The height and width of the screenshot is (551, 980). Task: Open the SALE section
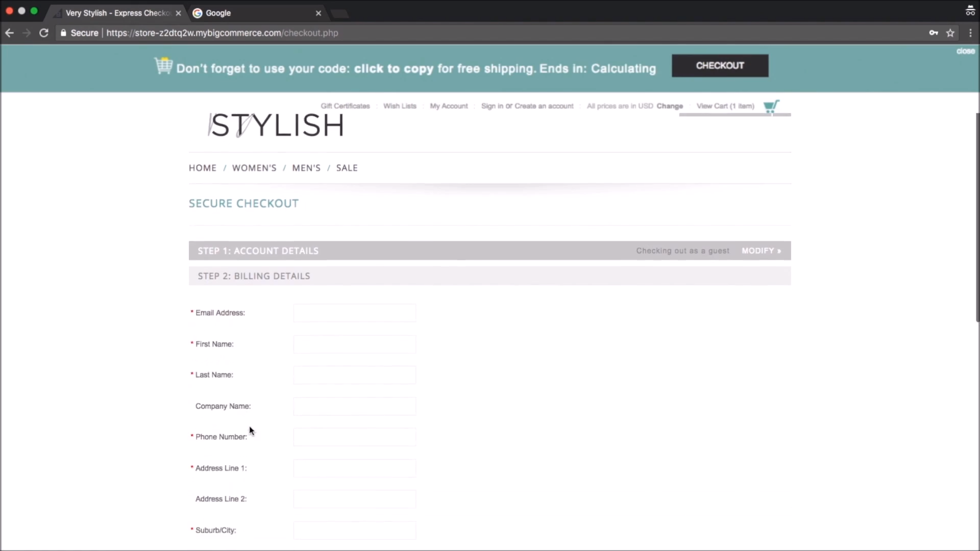[x=347, y=167]
